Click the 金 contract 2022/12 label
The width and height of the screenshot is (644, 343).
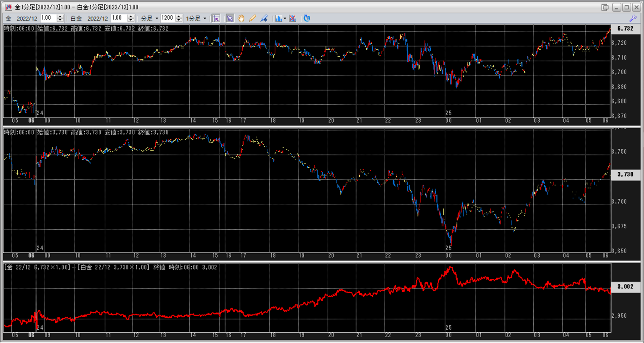point(27,19)
